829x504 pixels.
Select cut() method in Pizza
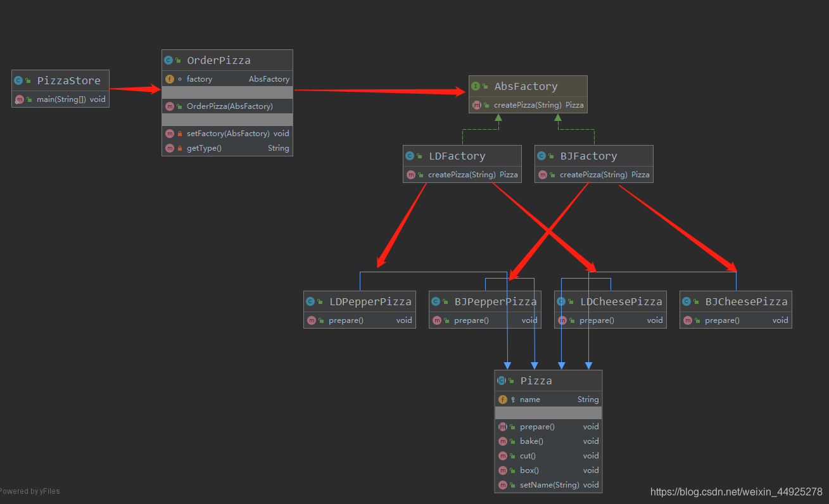point(548,456)
